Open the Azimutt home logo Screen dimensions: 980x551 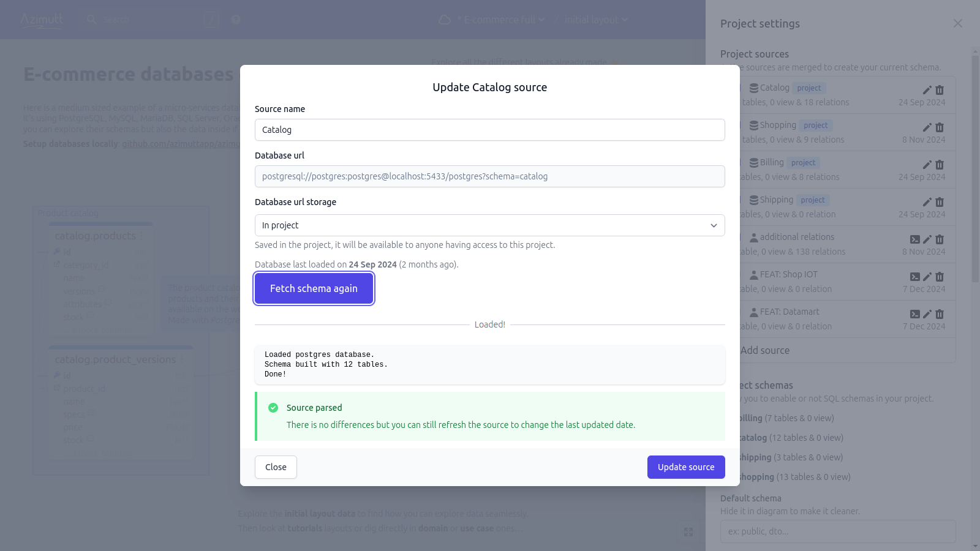tap(40, 19)
